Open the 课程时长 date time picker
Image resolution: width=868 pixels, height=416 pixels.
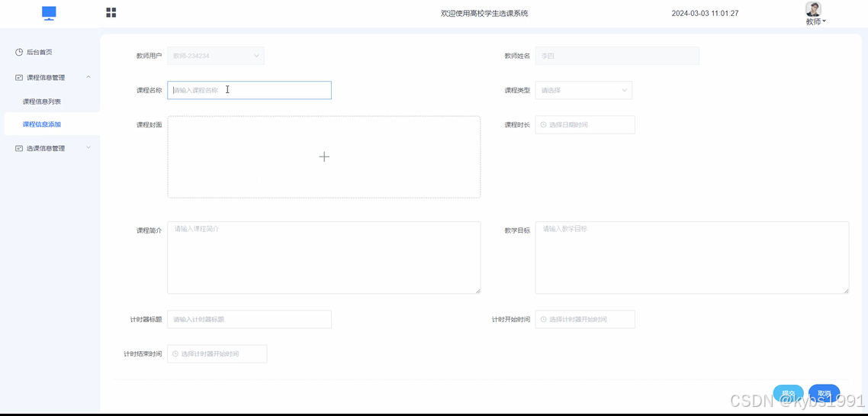585,124
